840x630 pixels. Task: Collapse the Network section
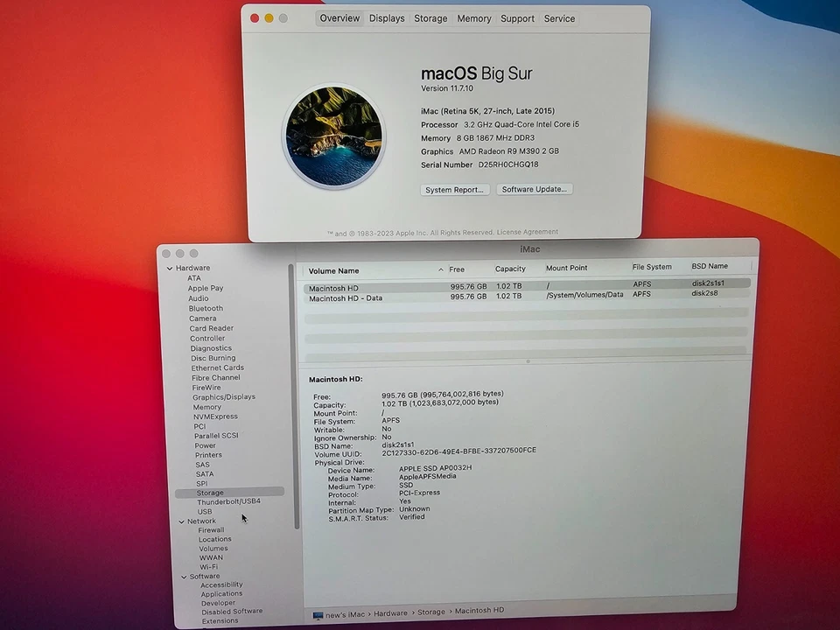click(x=181, y=521)
